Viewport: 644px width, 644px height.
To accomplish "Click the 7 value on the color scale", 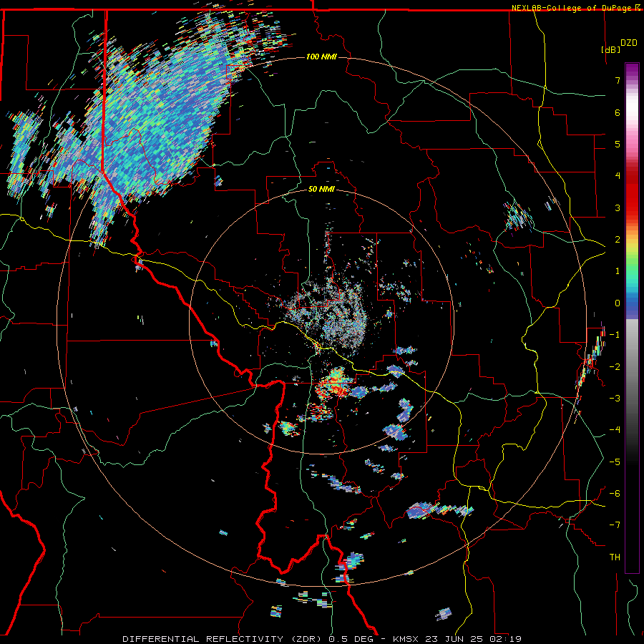I will (618, 80).
